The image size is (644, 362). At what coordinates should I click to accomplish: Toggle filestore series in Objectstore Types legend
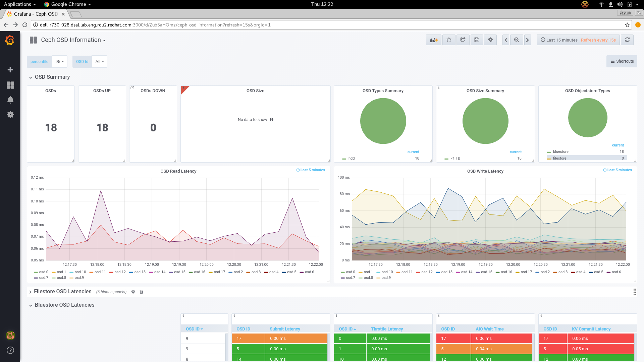pos(559,158)
